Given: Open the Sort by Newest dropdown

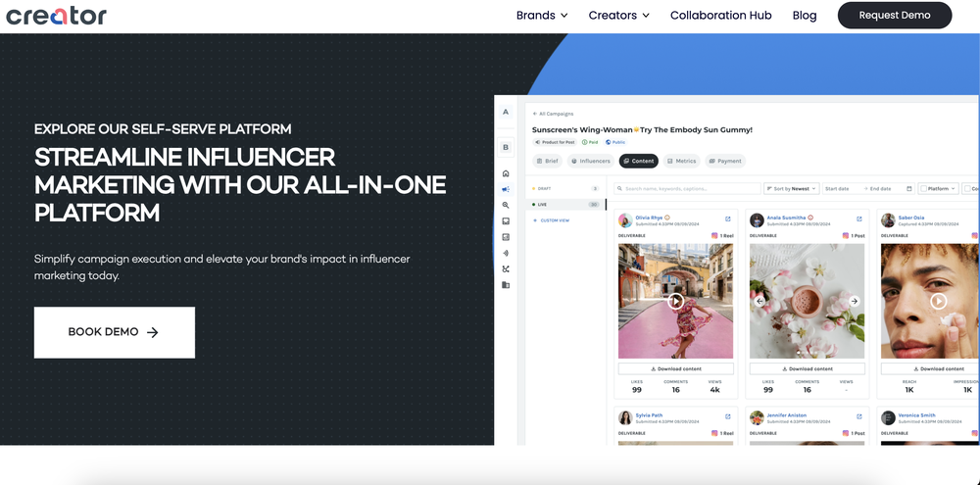Looking at the screenshot, I should [791, 188].
